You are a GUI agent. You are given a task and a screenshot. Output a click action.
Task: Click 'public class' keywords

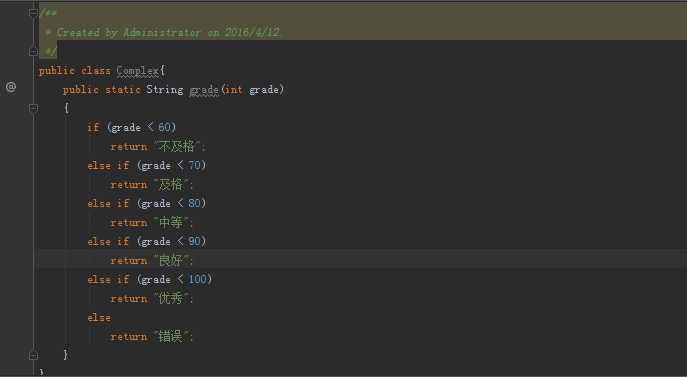74,71
